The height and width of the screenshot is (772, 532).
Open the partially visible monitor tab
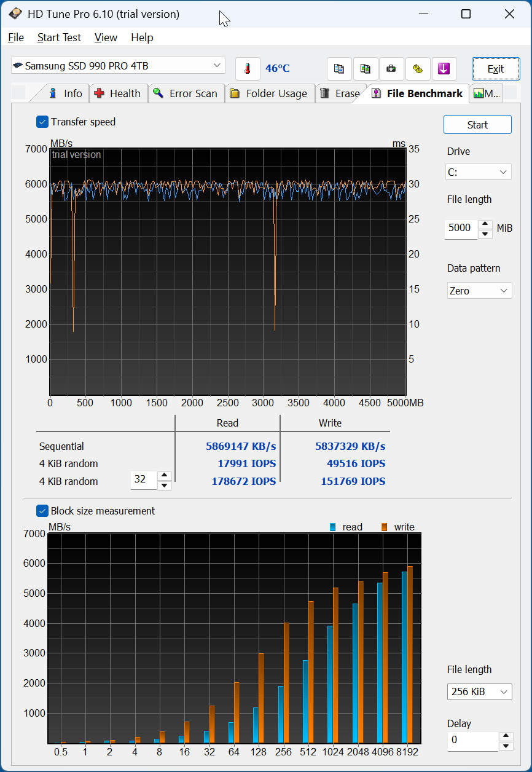point(486,93)
